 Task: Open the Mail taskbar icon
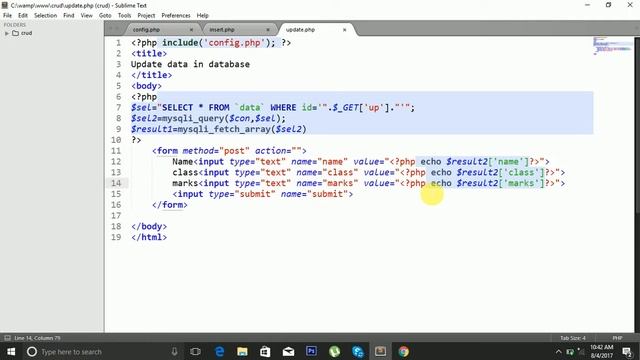coord(288,351)
